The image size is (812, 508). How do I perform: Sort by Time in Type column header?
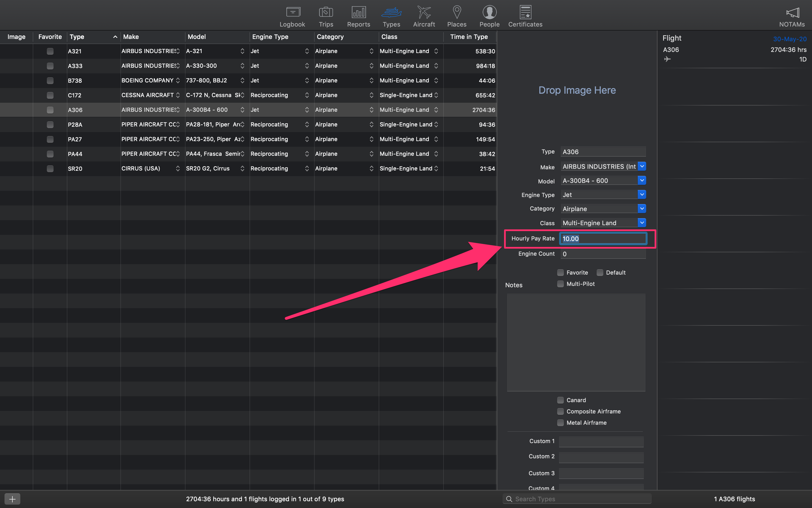(x=470, y=37)
